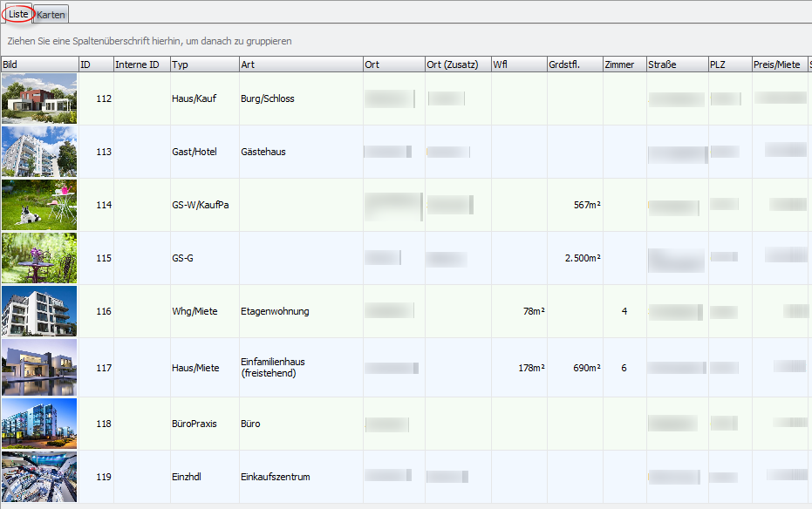The width and height of the screenshot is (812, 509).
Task: Select the Einfamilienhaus (freistehend) cell
Action: tap(301, 368)
